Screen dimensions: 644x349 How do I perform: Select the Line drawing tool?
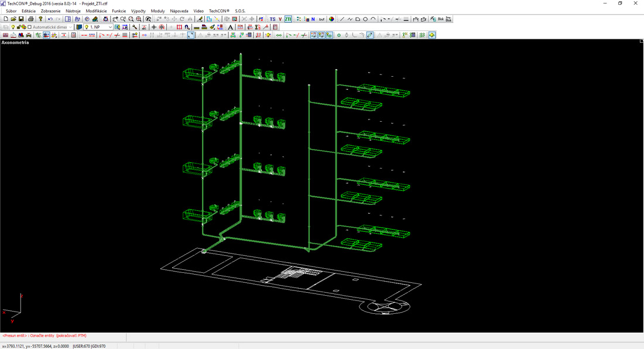(x=342, y=19)
